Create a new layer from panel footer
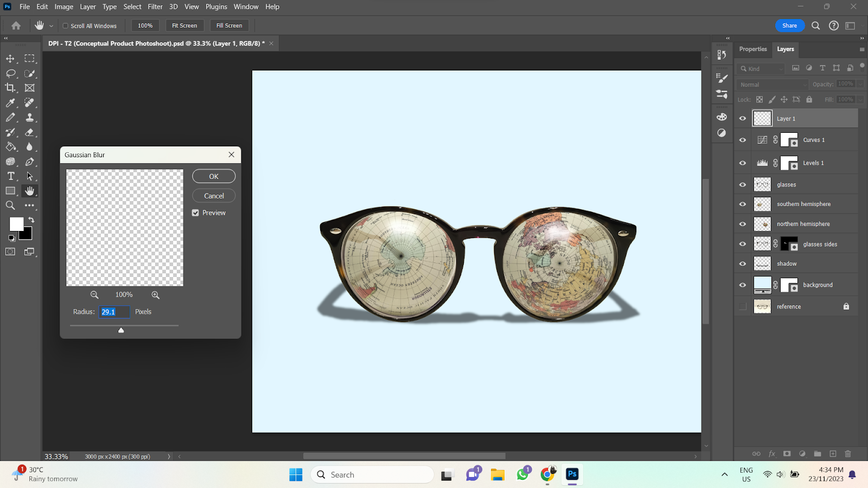The height and width of the screenshot is (488, 868). pos(833,454)
